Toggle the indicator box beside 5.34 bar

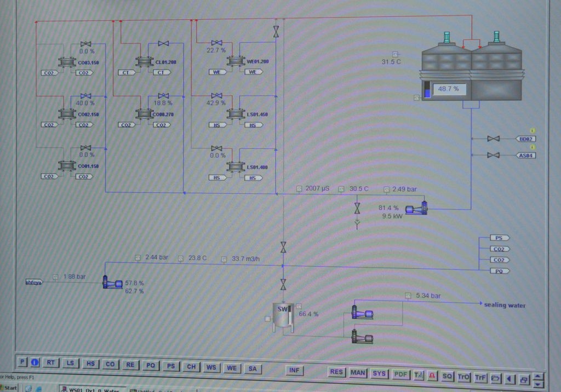(x=408, y=296)
